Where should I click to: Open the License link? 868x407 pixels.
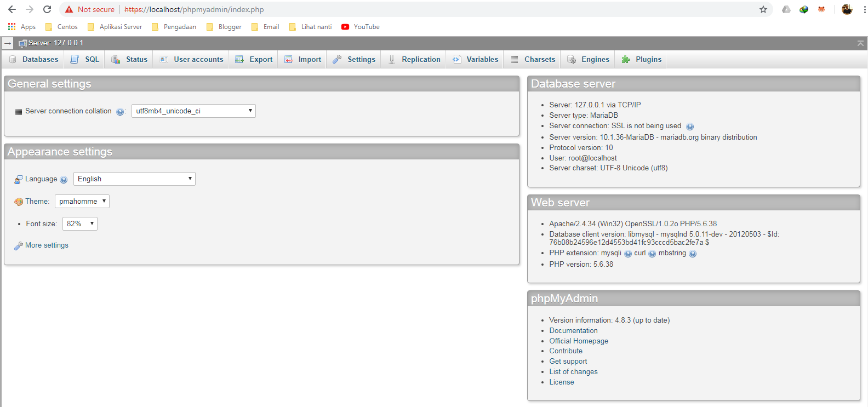click(562, 382)
